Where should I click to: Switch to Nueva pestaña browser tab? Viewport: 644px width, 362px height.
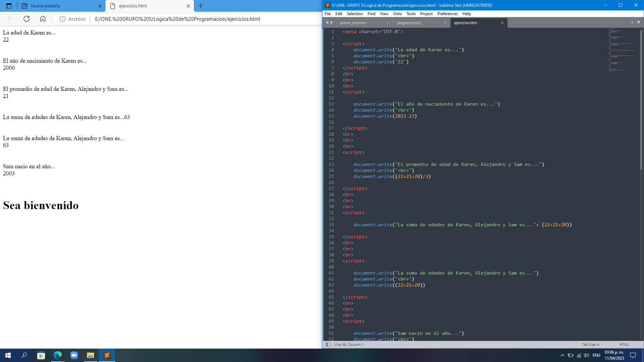tap(62, 6)
